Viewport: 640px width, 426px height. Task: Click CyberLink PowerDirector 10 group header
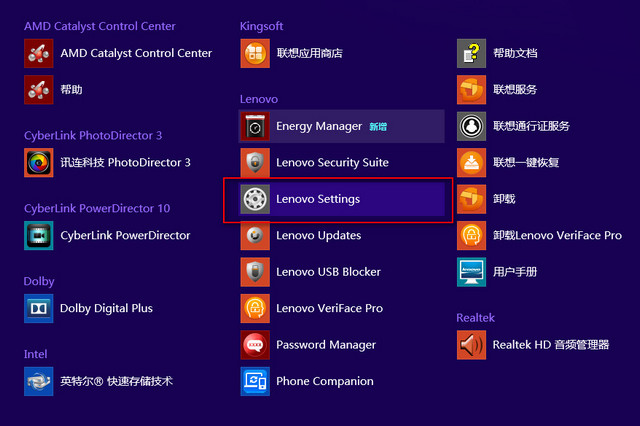pyautogui.click(x=97, y=209)
